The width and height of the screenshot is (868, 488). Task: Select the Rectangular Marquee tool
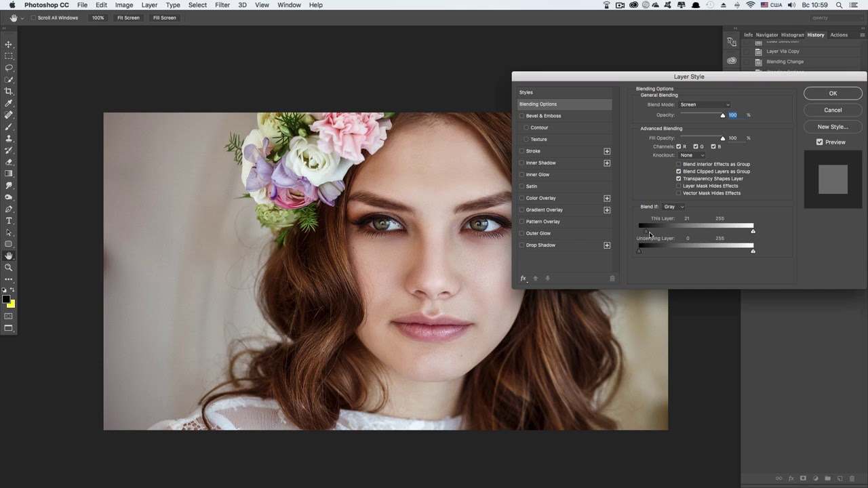click(x=9, y=56)
